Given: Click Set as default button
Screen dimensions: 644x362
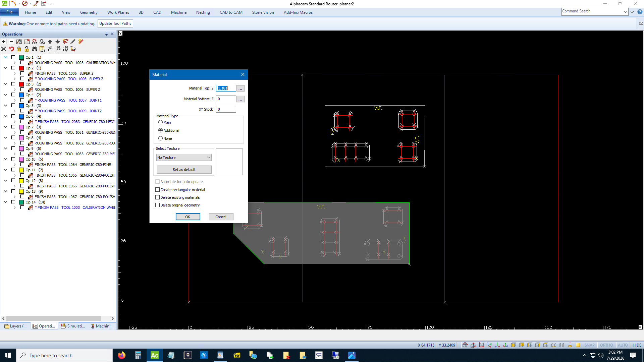Looking at the screenshot, I should [184, 170].
